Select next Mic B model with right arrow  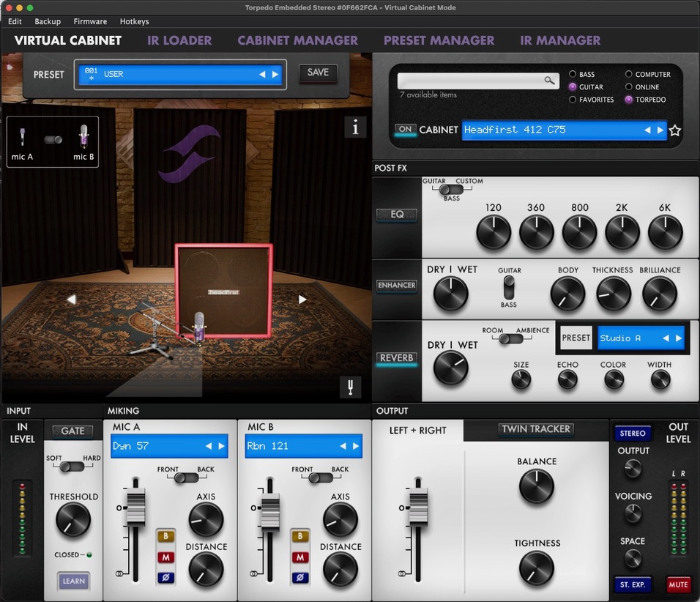[356, 446]
